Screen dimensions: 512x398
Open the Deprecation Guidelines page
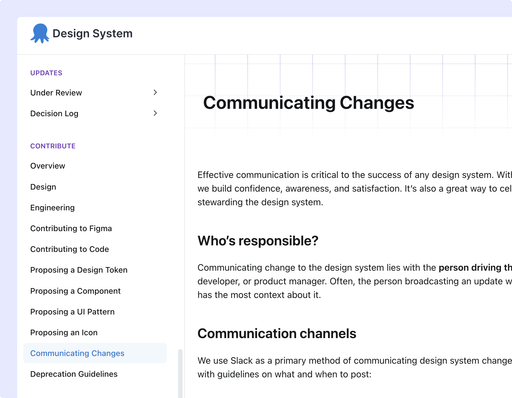click(74, 374)
